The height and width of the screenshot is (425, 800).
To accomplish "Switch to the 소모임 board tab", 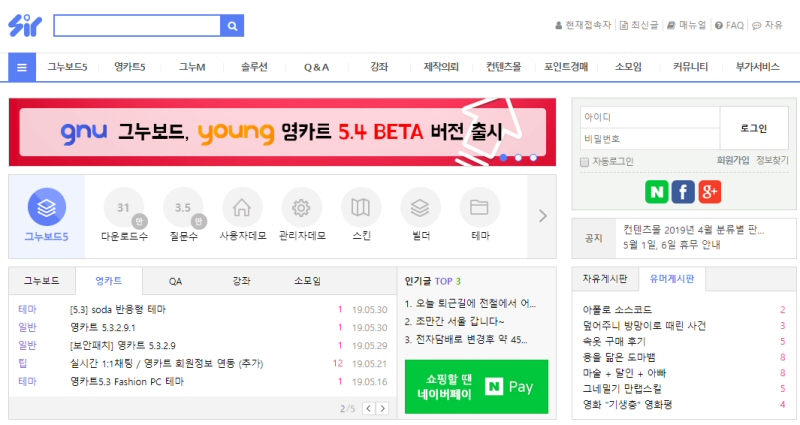I will click(x=307, y=281).
